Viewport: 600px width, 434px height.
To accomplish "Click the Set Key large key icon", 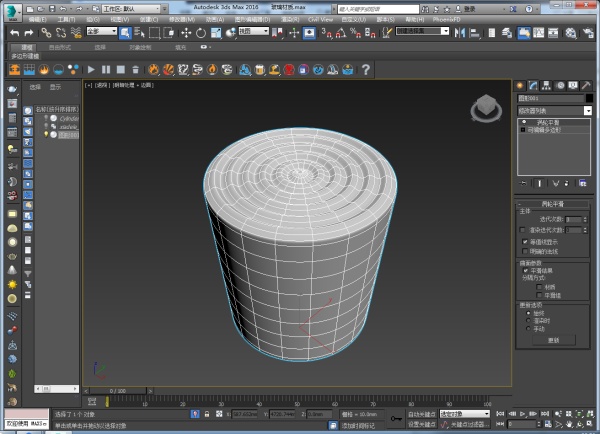I will tap(396, 419).
